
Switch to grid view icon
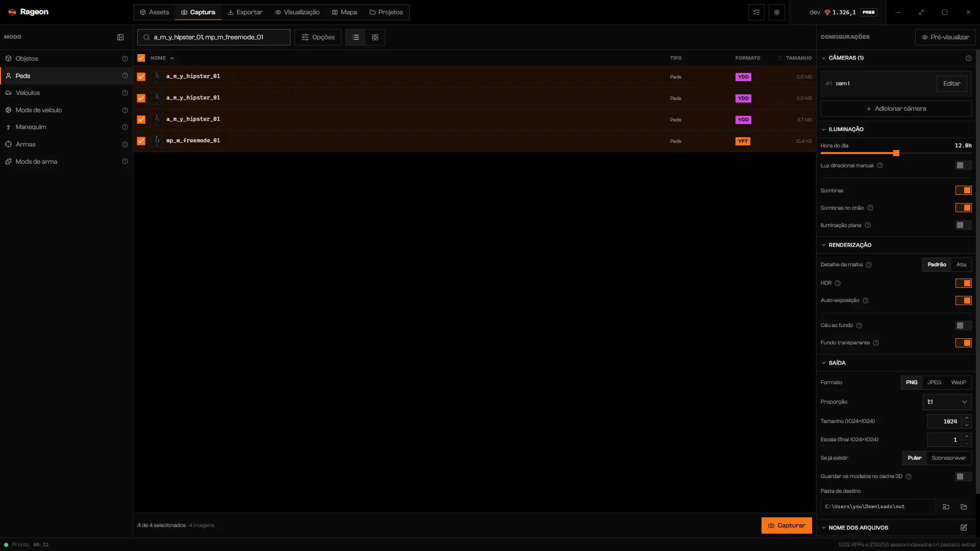(x=375, y=37)
